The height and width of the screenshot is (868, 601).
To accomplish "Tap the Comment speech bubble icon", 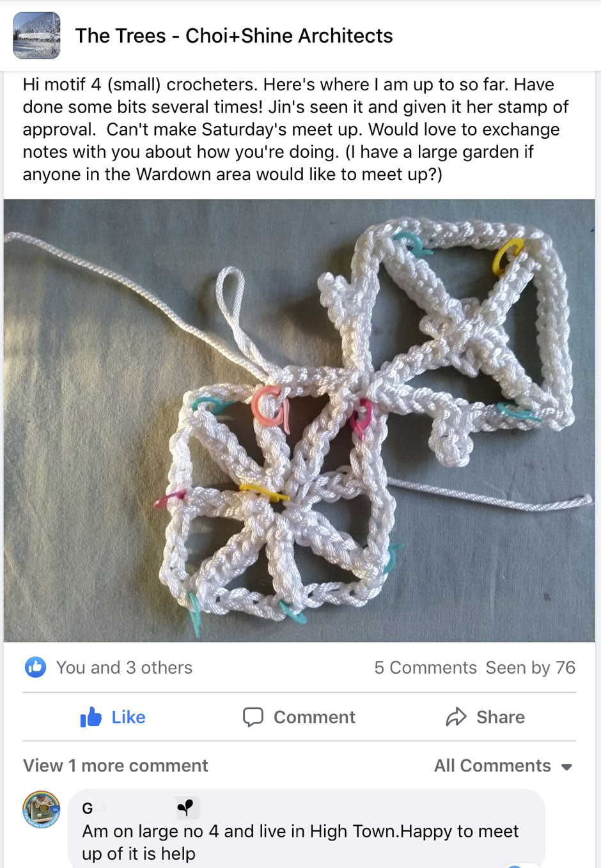I will click(x=253, y=717).
